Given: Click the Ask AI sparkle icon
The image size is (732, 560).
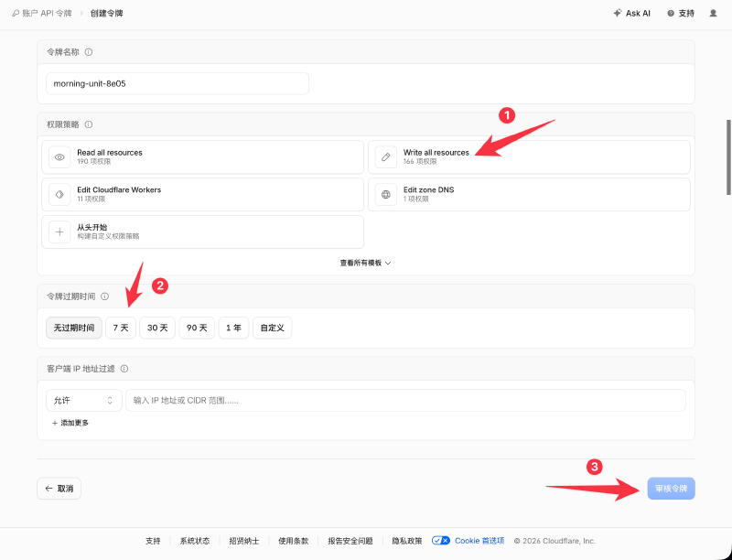Looking at the screenshot, I should tap(618, 13).
